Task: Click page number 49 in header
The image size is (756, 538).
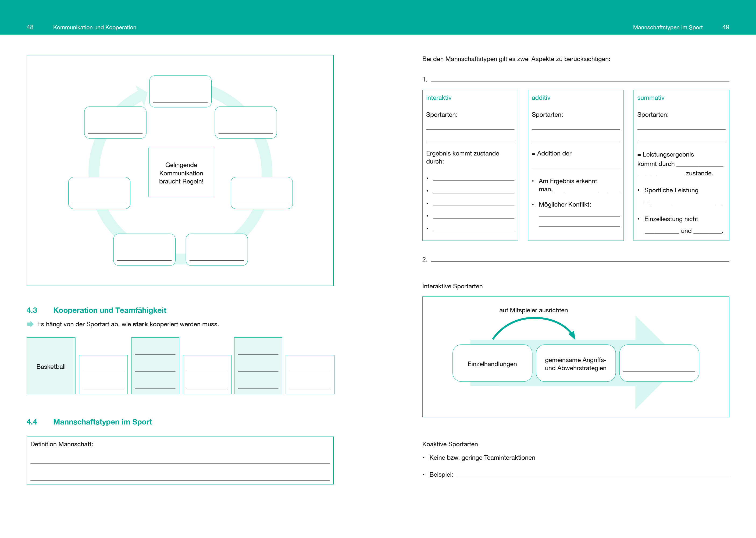Action: (726, 27)
